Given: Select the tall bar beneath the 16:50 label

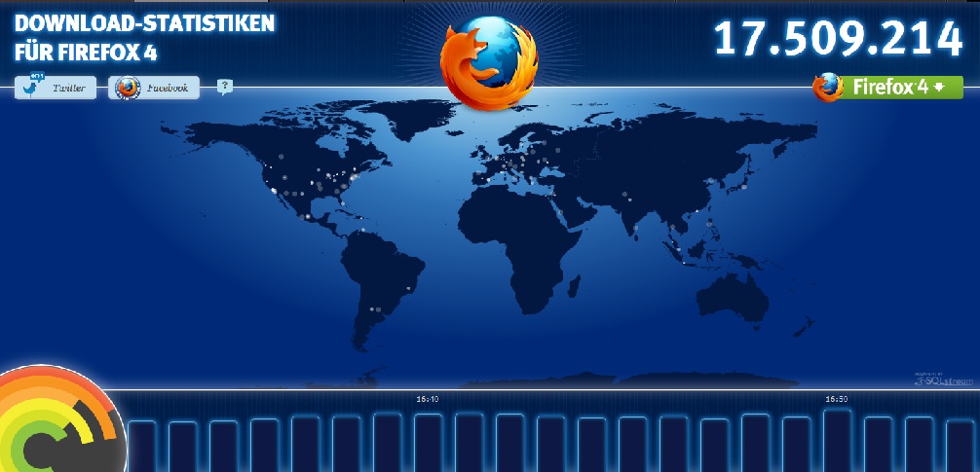Looking at the screenshot, I should click(838, 441).
